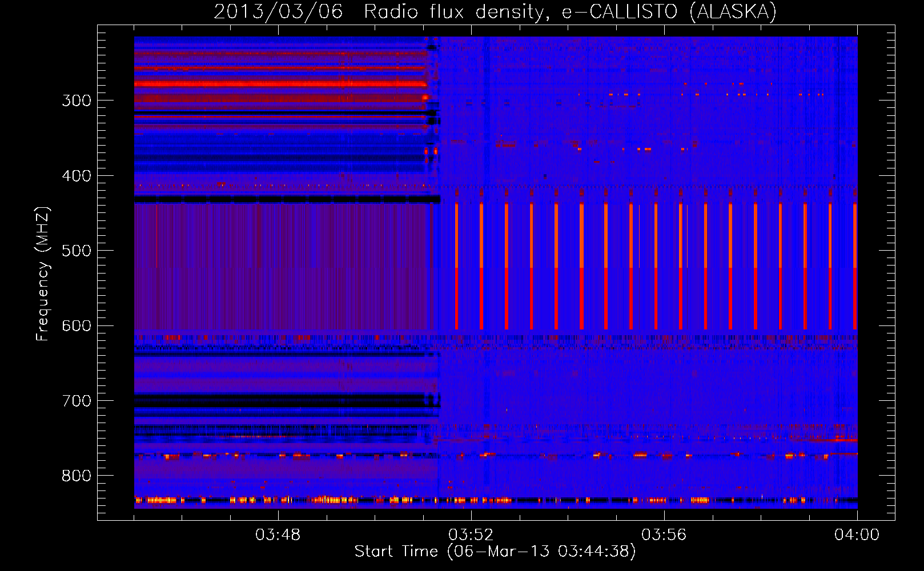This screenshot has height=571, width=924.
Task: Click the 'Start Time (06-Mar-13 03:44:38)' axis label
Action: [x=495, y=552]
